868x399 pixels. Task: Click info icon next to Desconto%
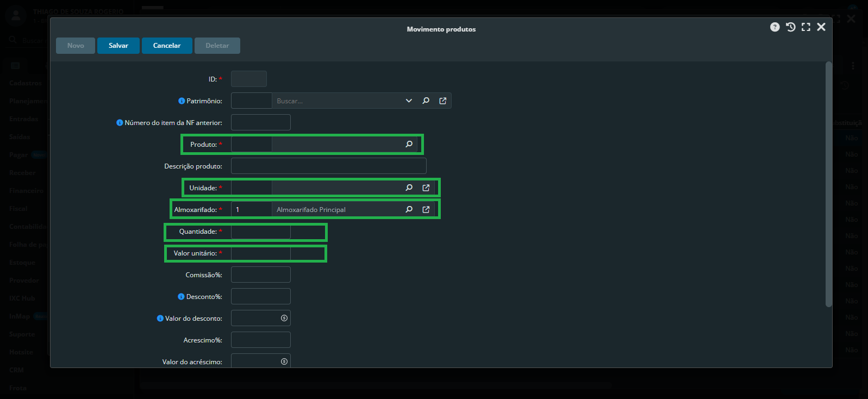coord(181,297)
